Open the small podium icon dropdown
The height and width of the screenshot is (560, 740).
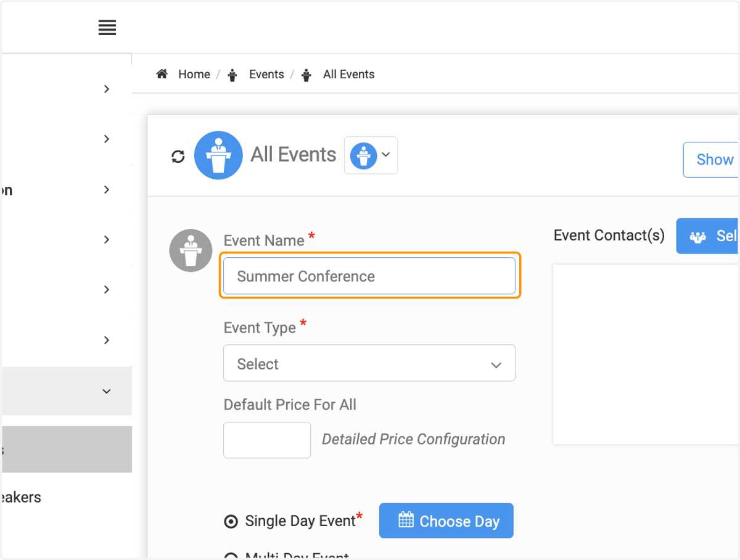coord(371,155)
